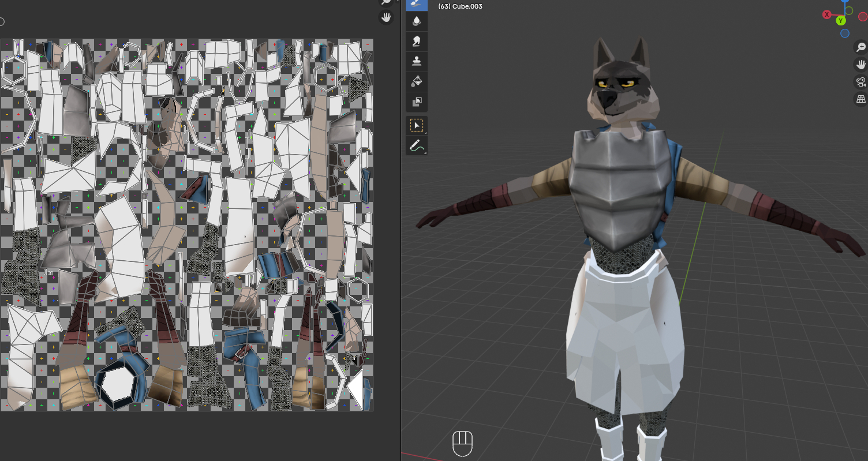Activate the Annotate pencil tool
The image size is (868, 461).
coord(417,147)
